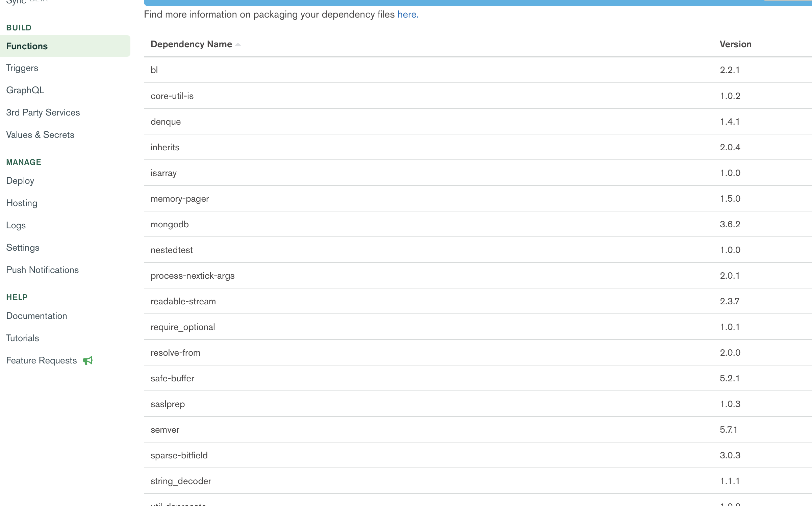Screen dimensions: 812x506
Task: Toggle the Dependency Name sort arrow
Action: point(238,45)
